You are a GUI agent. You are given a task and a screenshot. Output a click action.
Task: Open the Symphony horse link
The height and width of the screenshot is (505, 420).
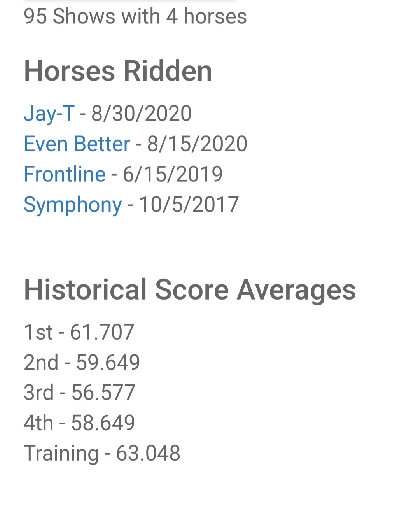[x=73, y=205]
